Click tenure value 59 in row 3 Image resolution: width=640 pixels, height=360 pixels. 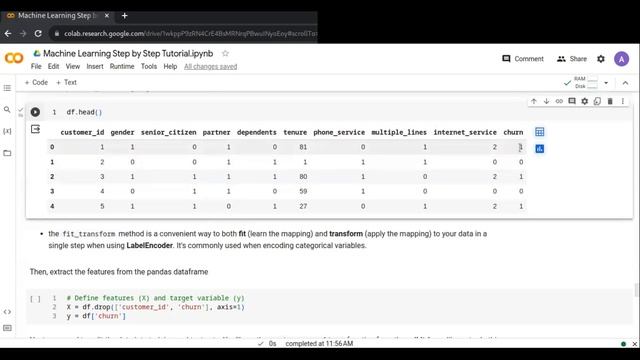pyautogui.click(x=303, y=191)
